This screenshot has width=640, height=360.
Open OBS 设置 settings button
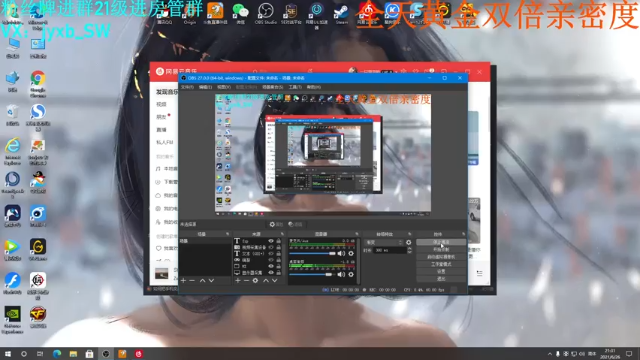tap(441, 271)
